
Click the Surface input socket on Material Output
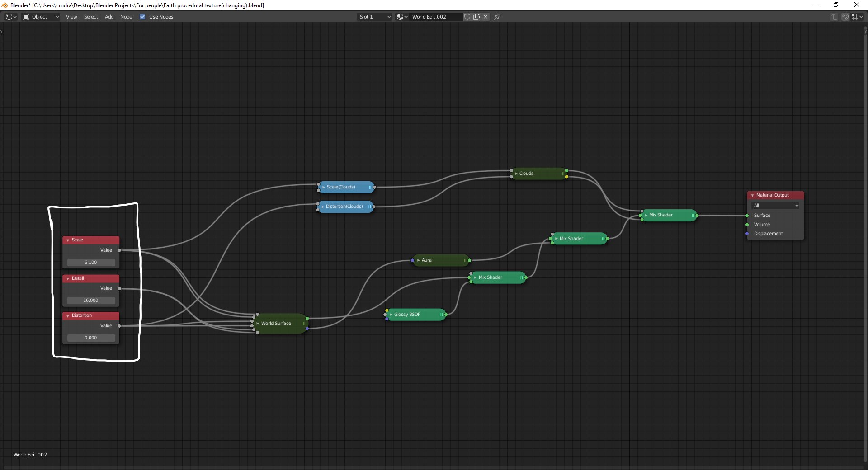coord(747,216)
